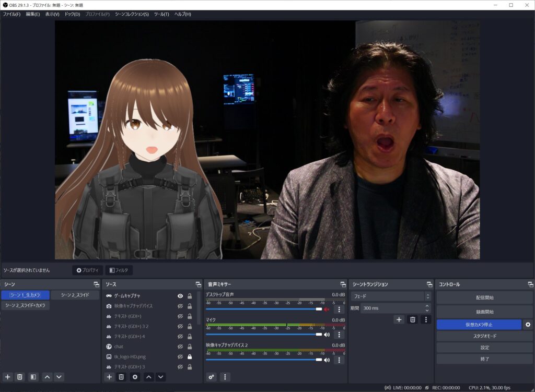Hide the ゲームキャプチャ source with eye icon
This screenshot has height=392, width=535.
(x=180, y=296)
